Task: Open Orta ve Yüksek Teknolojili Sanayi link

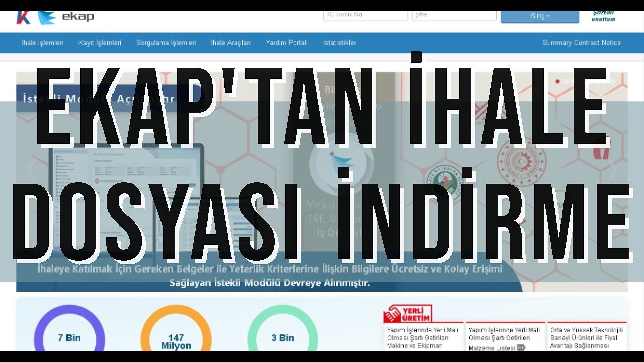Action: tap(587, 338)
